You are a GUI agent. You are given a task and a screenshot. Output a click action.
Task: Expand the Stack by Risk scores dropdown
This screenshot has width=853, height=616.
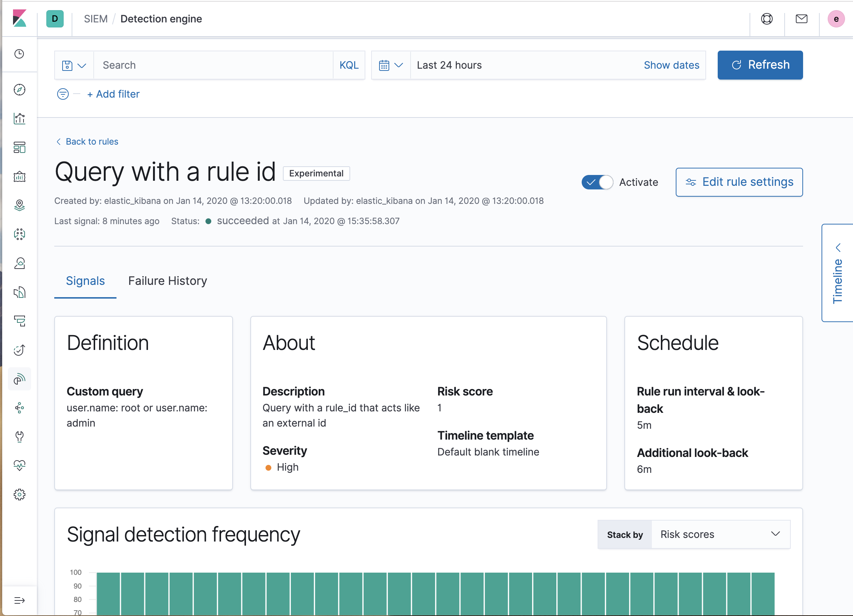coord(721,534)
